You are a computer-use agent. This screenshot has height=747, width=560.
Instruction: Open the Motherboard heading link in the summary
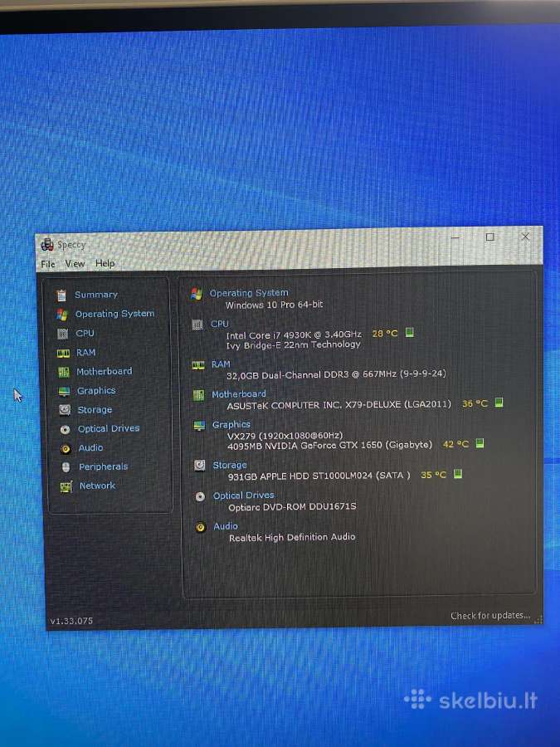point(239,394)
